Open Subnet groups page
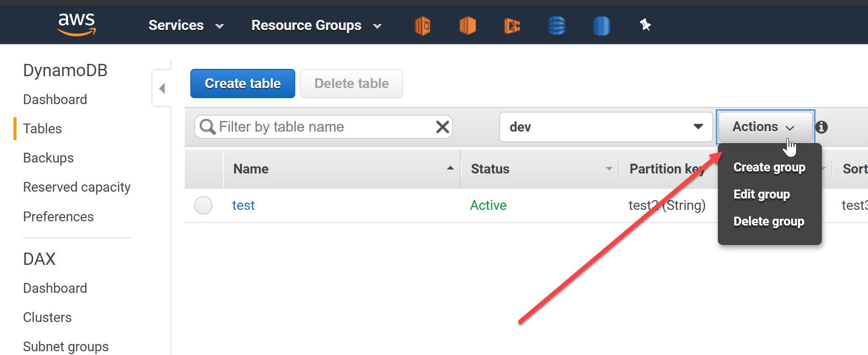The image size is (868, 355). [66, 347]
